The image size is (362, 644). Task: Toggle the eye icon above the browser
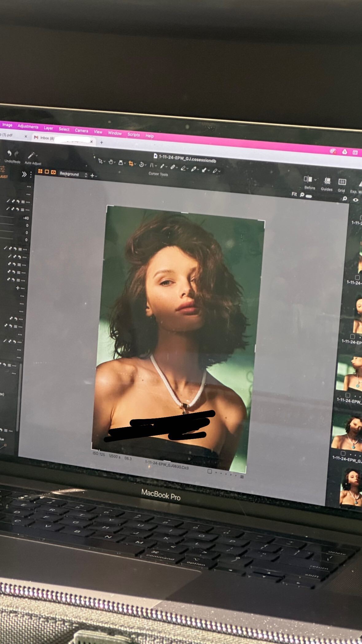tap(356, 200)
